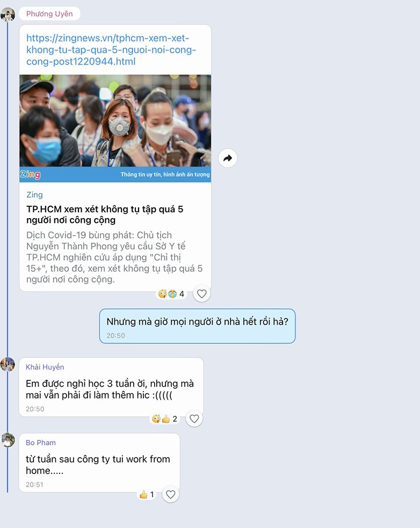Click the Khải Huyền sender name
420x528 pixels.
(x=45, y=367)
